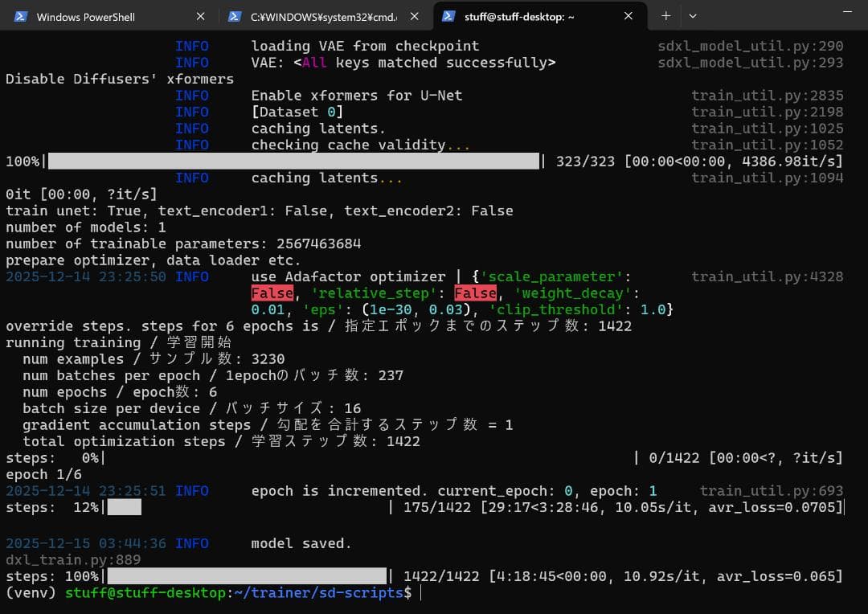Click the 1422/1422 completed steps progress bar
This screenshot has height=614, width=868.
point(247,576)
